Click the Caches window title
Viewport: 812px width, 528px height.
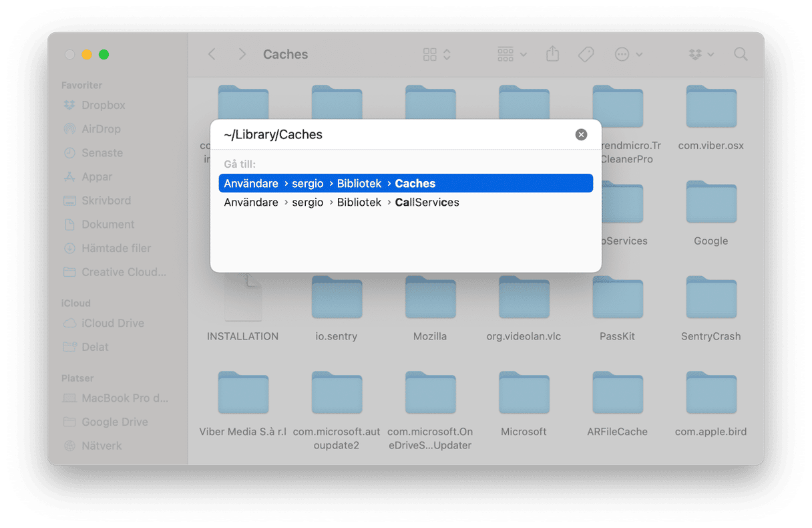tap(286, 55)
